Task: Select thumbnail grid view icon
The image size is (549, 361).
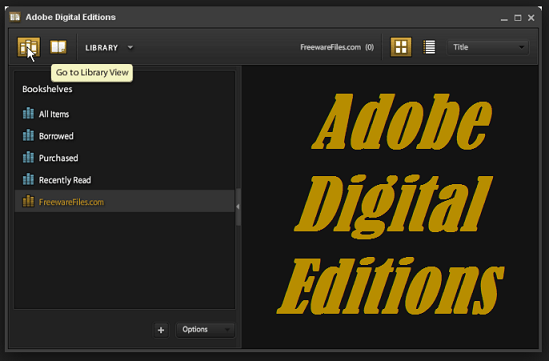Action: click(401, 47)
